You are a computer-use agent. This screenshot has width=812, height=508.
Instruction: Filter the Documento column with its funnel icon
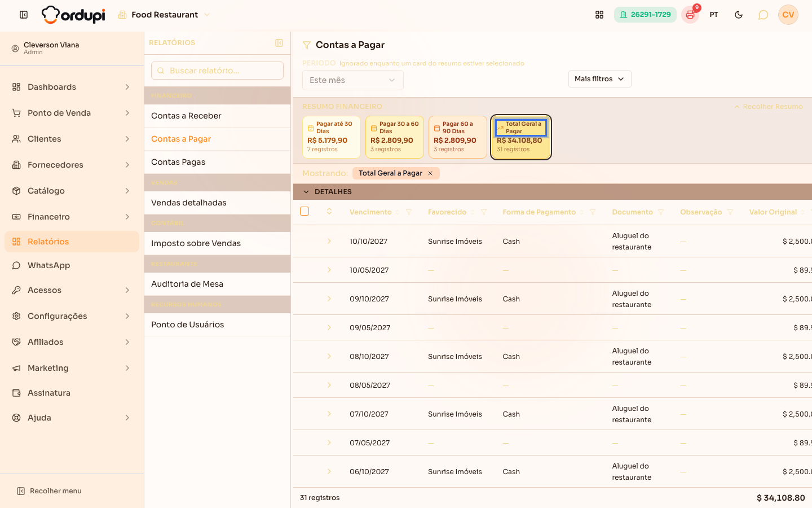pos(661,212)
